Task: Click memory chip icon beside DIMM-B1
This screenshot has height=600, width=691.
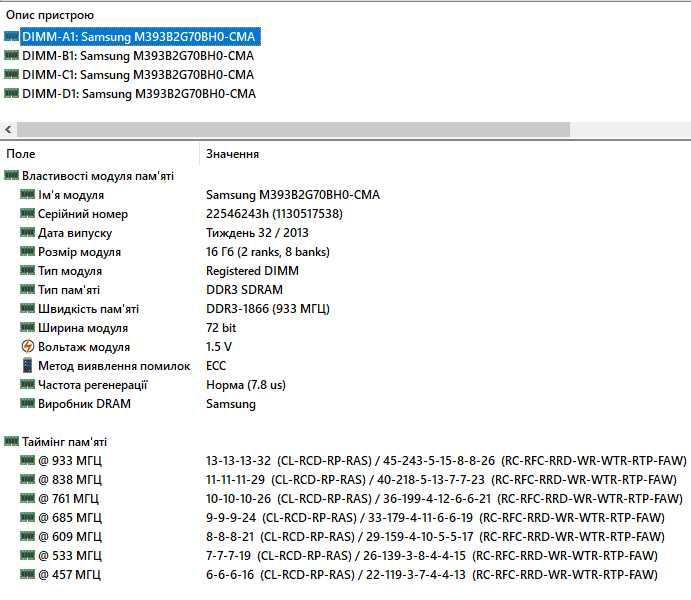Action: tap(11, 55)
